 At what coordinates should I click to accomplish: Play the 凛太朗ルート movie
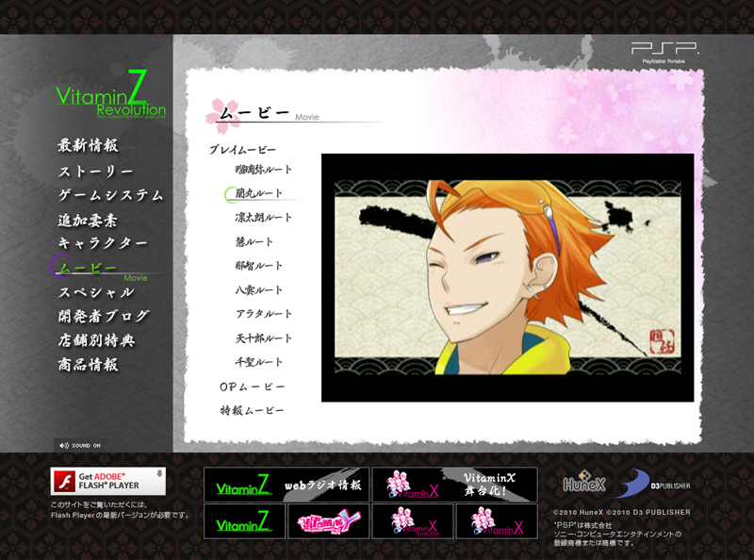coord(264,218)
